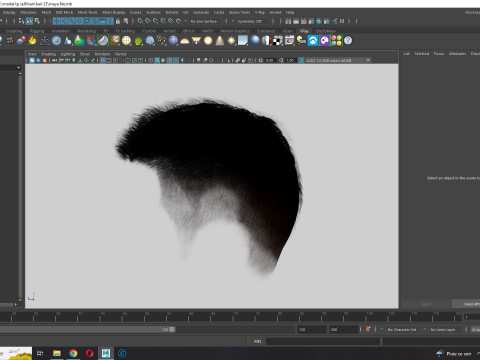Open the viewport Renderer menu
Viewport: 480px width, 360px height.
[102, 54]
